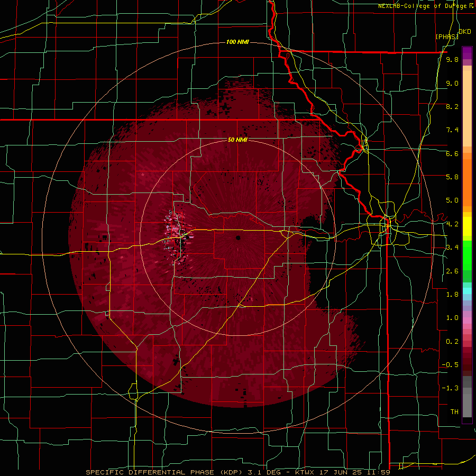Select the 0.2 scale value
Screen dimensions: 476x476
pos(452,342)
